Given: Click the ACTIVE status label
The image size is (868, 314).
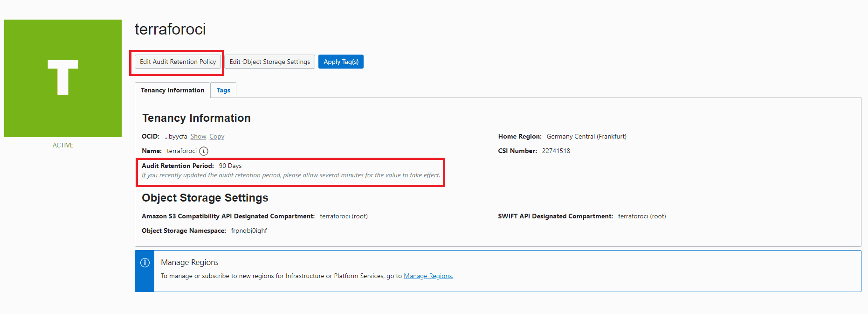Looking at the screenshot, I should (x=63, y=145).
